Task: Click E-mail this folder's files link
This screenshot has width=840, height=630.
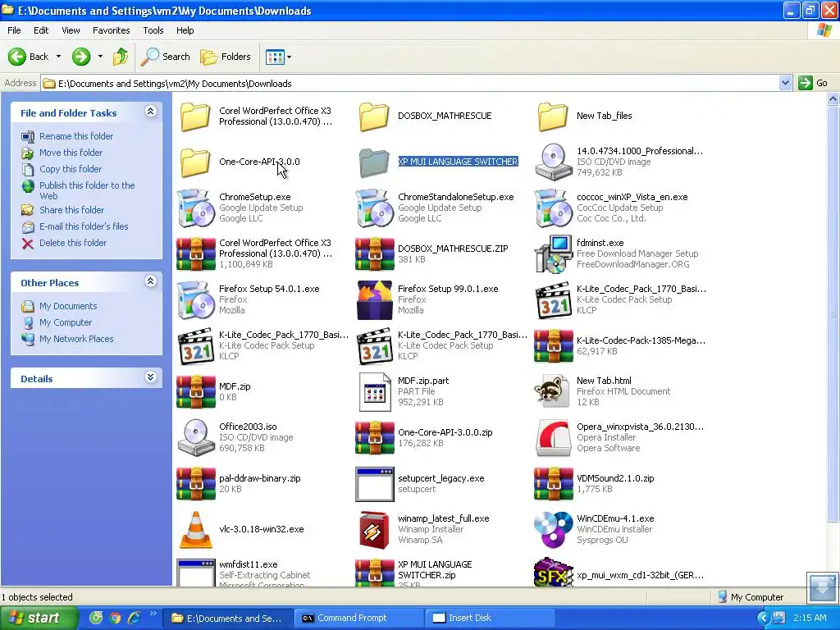Action: coord(84,226)
